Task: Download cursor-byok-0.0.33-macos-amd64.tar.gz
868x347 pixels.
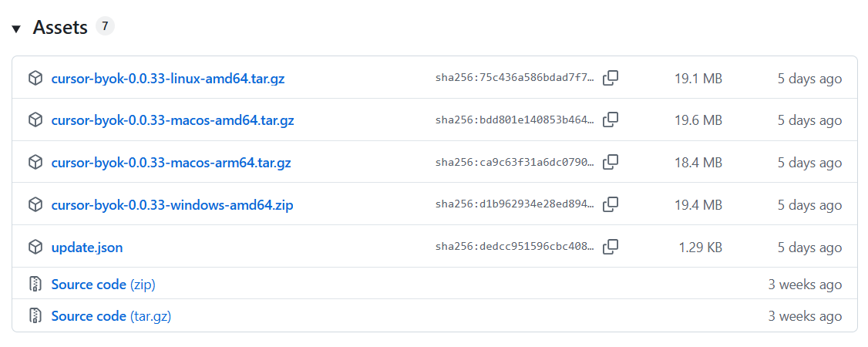Action: tap(172, 120)
